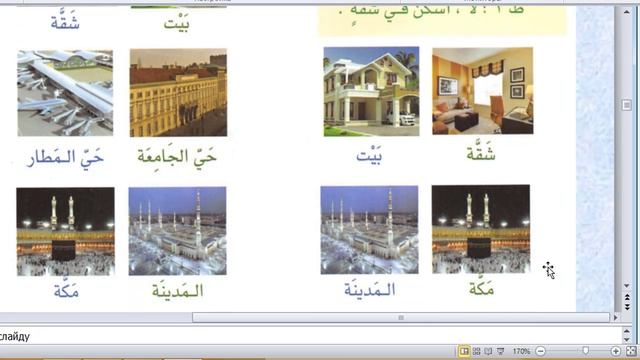Select Mecca picture above green مكة label
The image size is (640, 360).
click(481, 229)
